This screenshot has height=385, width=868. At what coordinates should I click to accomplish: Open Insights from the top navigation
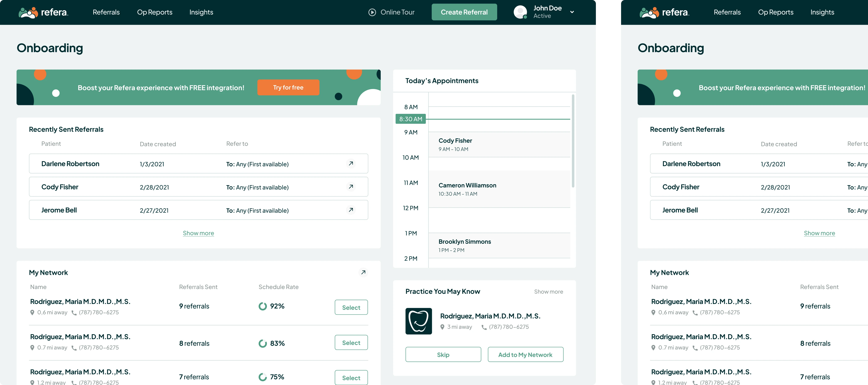coord(201,12)
